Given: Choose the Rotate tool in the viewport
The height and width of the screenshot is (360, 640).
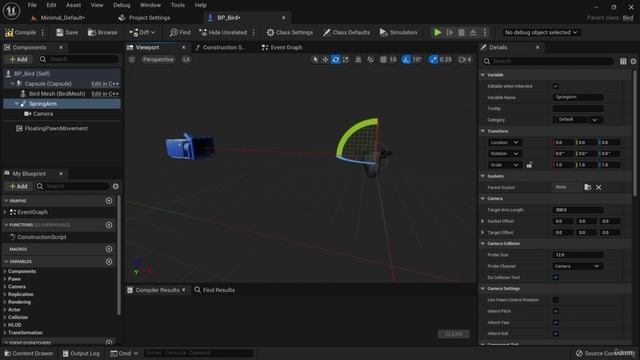Looking at the screenshot, I should tap(336, 60).
